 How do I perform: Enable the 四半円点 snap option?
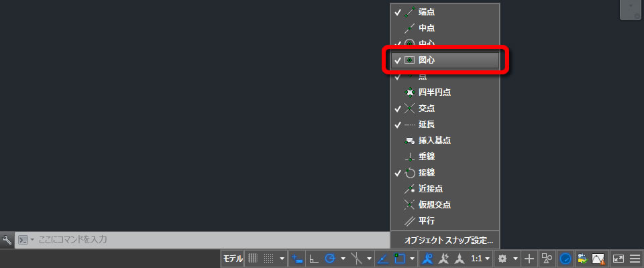click(x=445, y=92)
